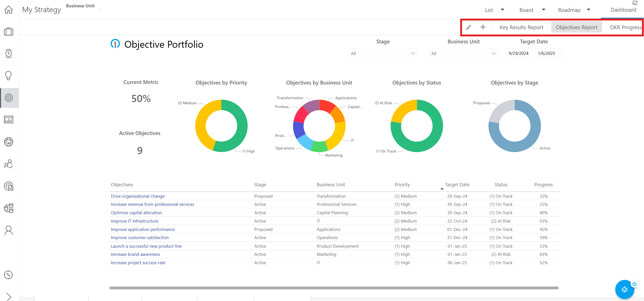Viewport: 644px width, 301px height.
Task: Open the briefcase portfolio sidebar icon
Action: click(9, 31)
